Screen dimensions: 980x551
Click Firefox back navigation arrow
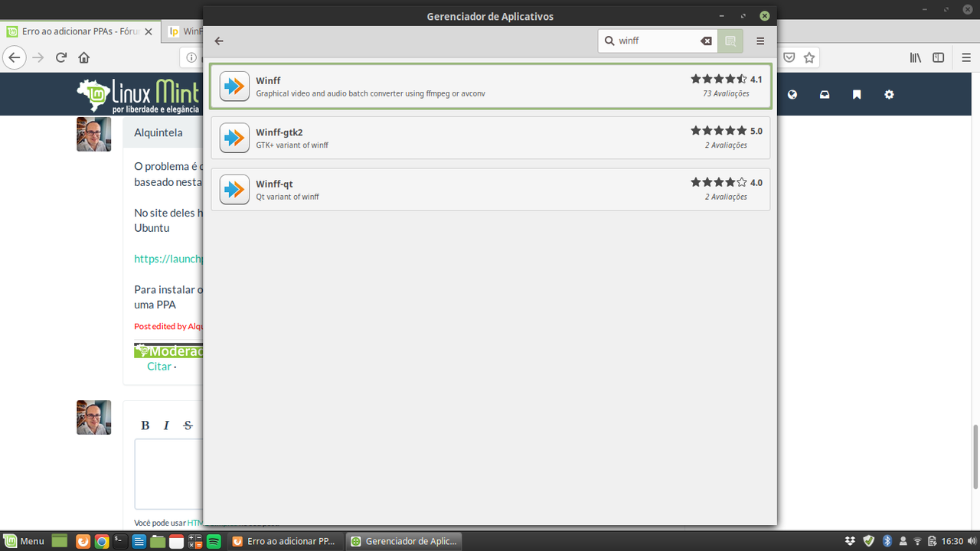[15, 57]
